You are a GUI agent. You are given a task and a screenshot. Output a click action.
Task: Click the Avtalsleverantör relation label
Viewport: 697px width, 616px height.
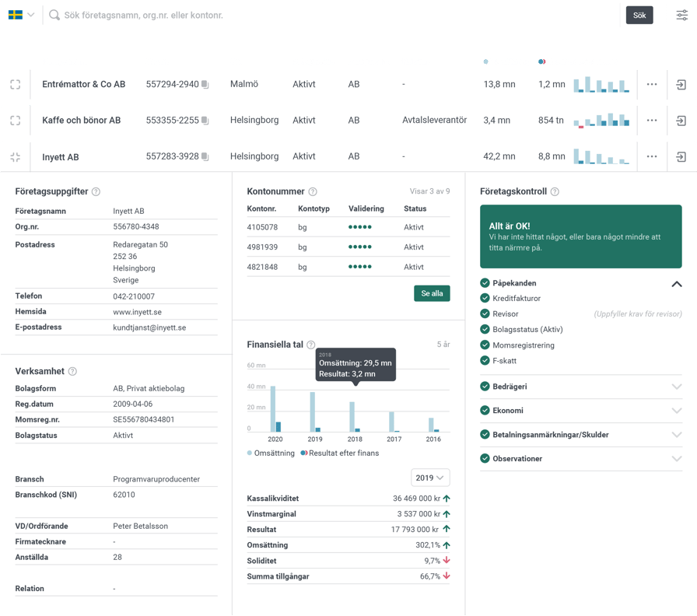(x=434, y=120)
